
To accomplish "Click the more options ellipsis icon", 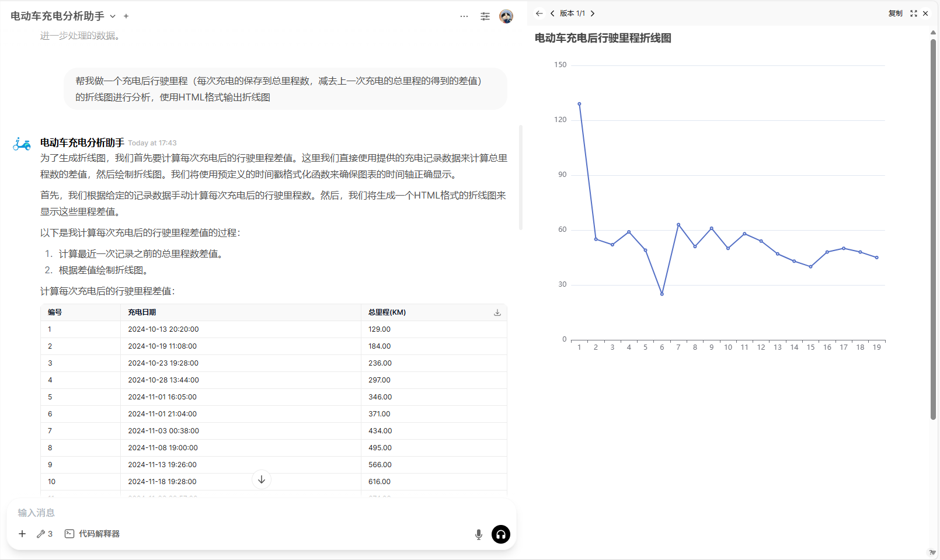I will [464, 16].
